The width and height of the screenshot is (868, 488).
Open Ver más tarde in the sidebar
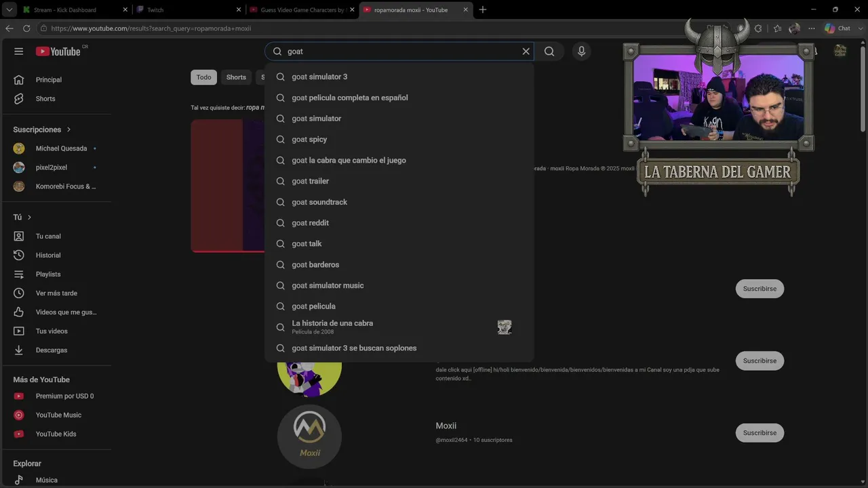coord(57,293)
